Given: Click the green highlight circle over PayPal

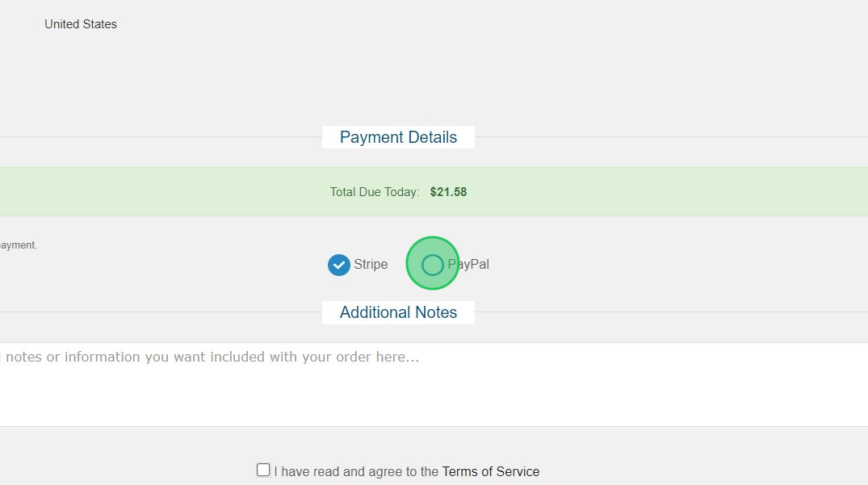Looking at the screenshot, I should pyautogui.click(x=432, y=263).
